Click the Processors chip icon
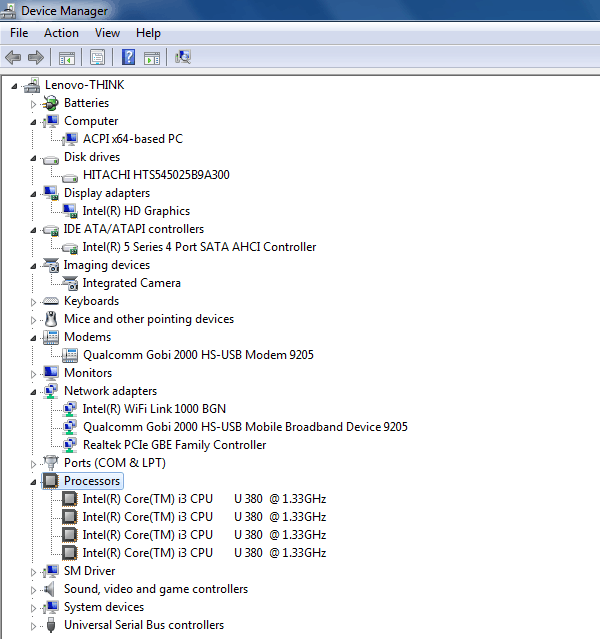Screen dimensions: 600x639 coord(51,481)
